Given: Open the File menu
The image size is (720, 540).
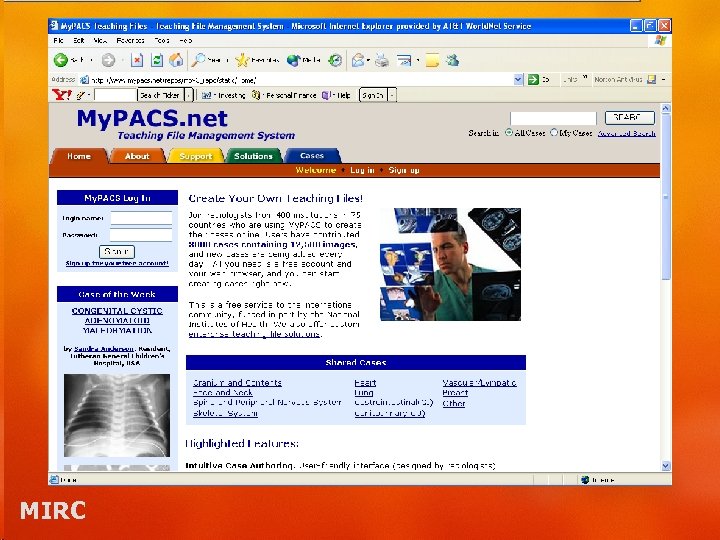Looking at the screenshot, I should [58, 40].
